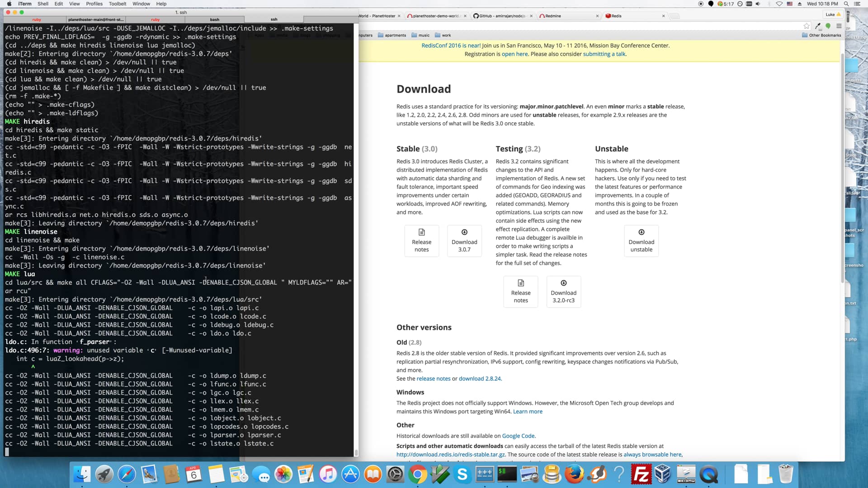Image resolution: width=868 pixels, height=488 pixels.
Task: Switch to Google Chrome in Dock
Action: [x=418, y=474]
